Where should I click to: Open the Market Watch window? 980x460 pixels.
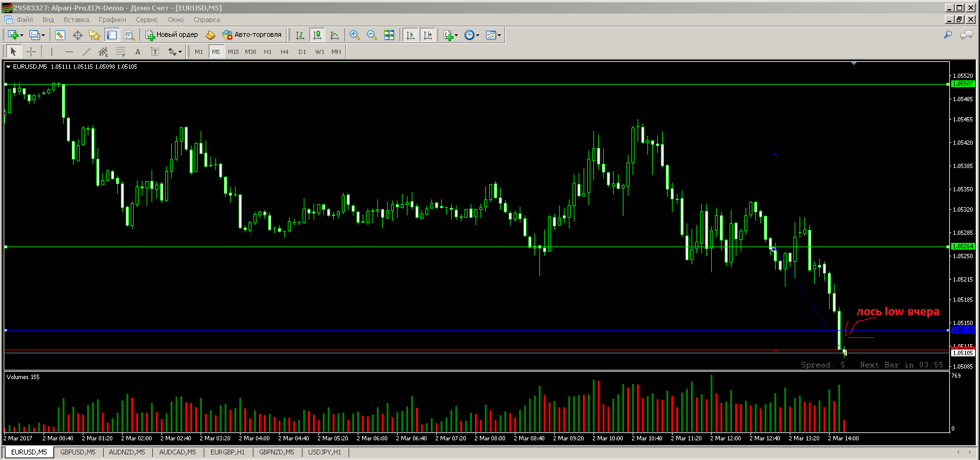[60, 35]
